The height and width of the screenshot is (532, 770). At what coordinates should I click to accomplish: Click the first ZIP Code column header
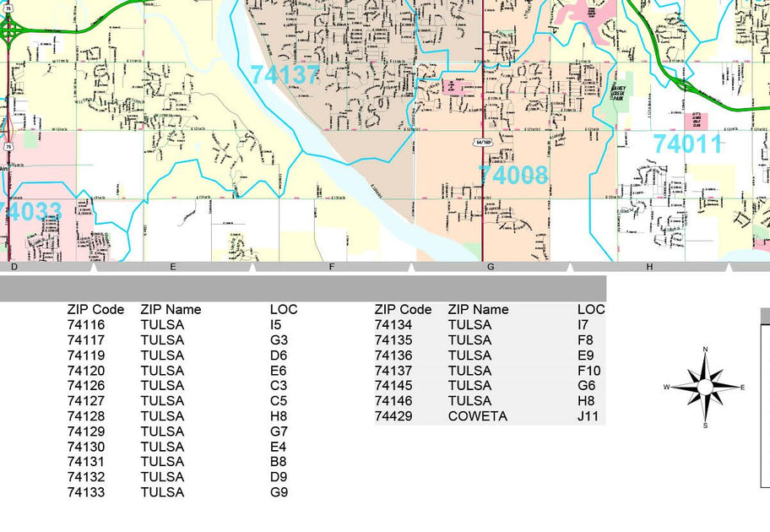pos(95,310)
